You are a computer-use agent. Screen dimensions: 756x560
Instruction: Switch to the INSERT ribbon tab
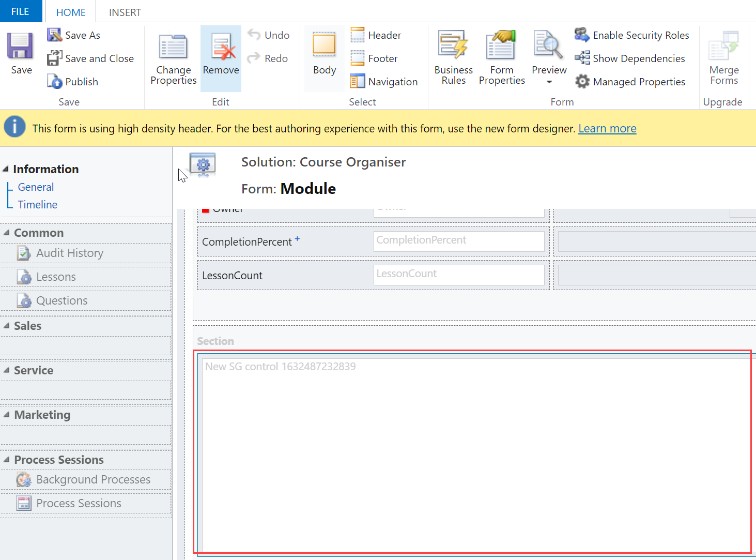point(124,12)
